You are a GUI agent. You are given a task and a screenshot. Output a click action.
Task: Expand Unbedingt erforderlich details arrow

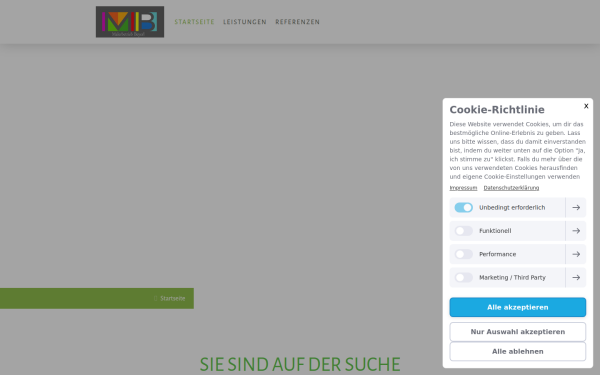pos(576,207)
